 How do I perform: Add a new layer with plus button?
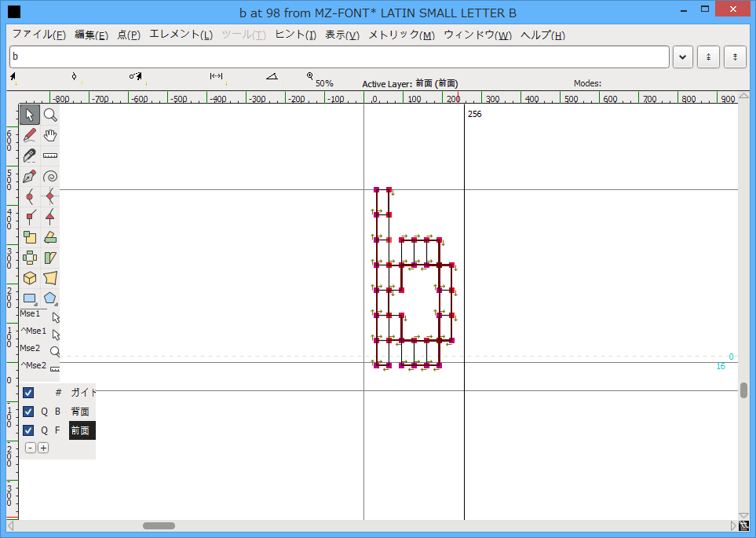point(43,448)
